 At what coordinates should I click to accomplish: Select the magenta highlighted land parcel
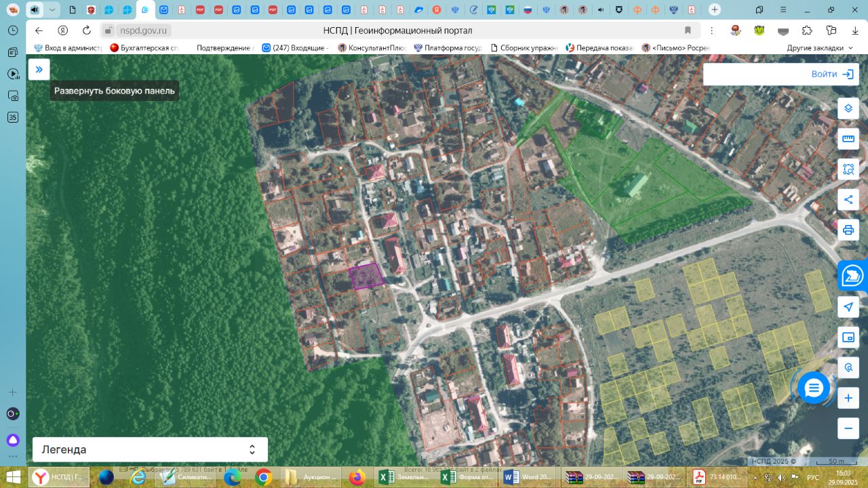click(x=366, y=277)
